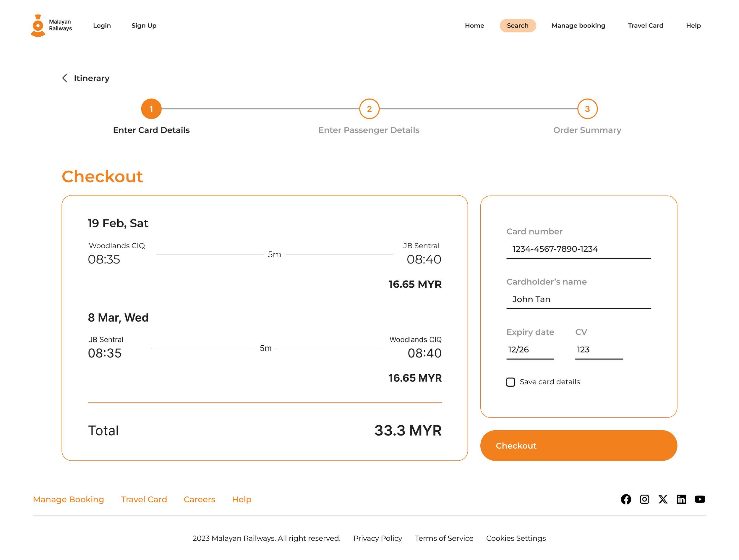Viewport: 739px width, 560px height.
Task: Select the Search tab in navigation
Action: click(x=518, y=26)
